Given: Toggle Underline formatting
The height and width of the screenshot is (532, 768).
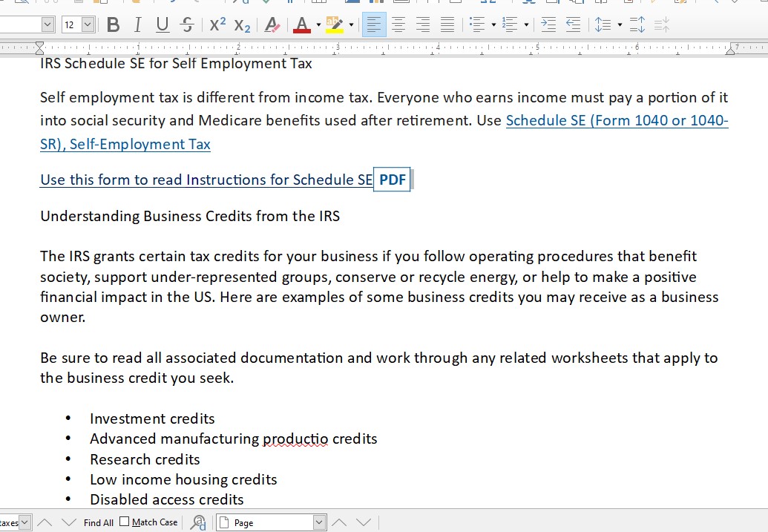Looking at the screenshot, I should tap(162, 24).
